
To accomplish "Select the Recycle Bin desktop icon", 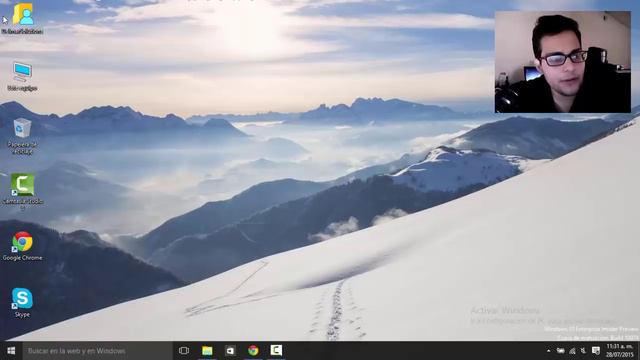I will 22,136.
